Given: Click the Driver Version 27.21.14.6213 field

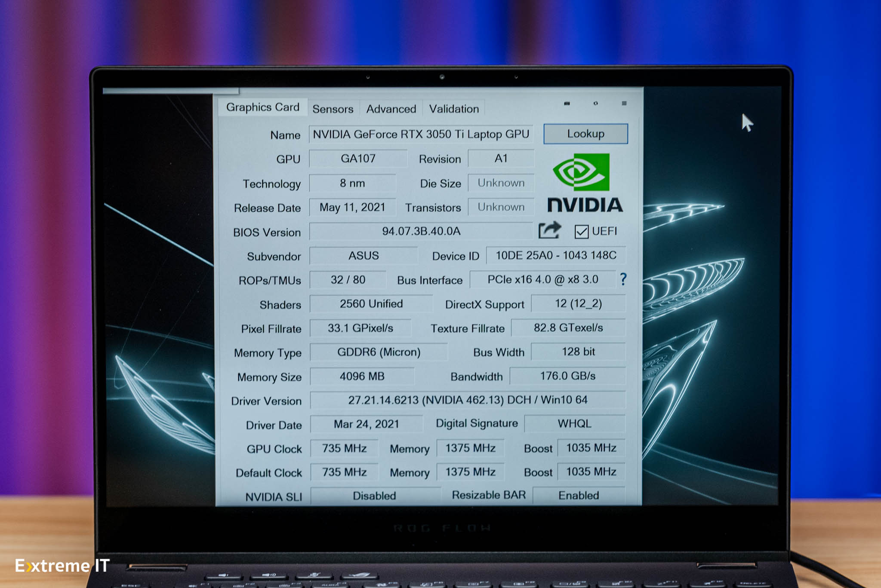Looking at the screenshot, I should (468, 400).
